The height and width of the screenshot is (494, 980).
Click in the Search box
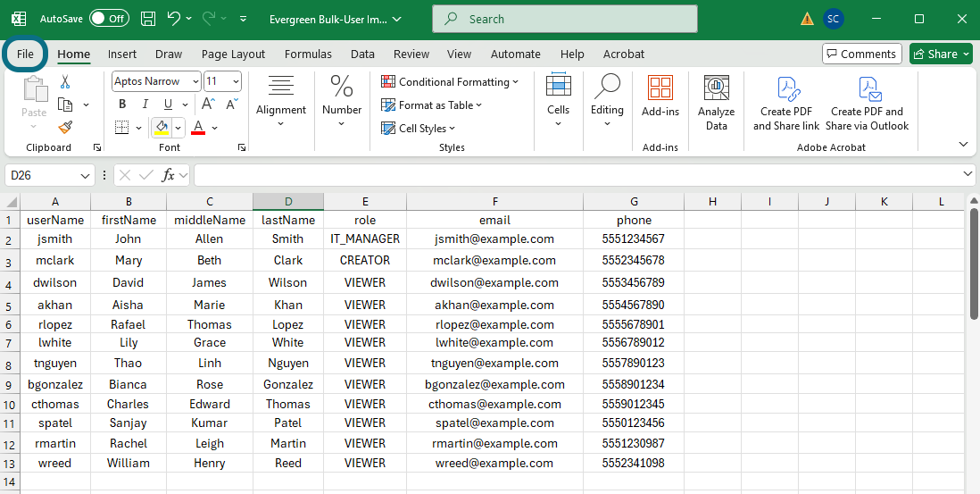point(564,19)
